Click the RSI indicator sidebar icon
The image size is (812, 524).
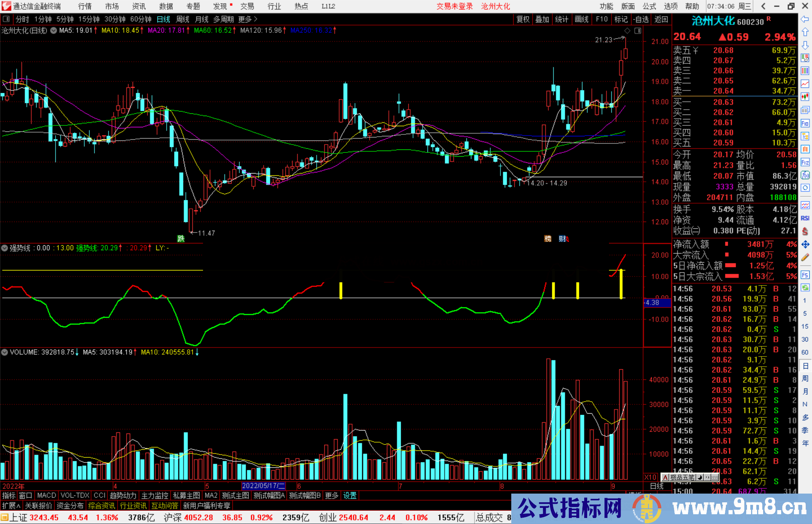[805, 218]
